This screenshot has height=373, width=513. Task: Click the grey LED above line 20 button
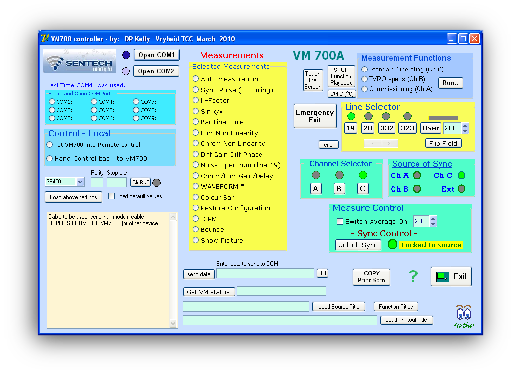(x=368, y=116)
